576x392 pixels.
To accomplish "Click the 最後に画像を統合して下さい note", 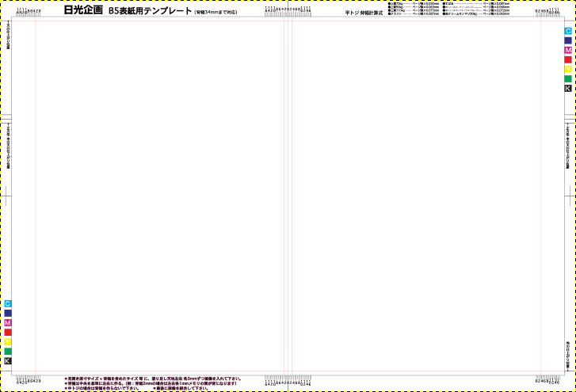I will click(x=181, y=388).
